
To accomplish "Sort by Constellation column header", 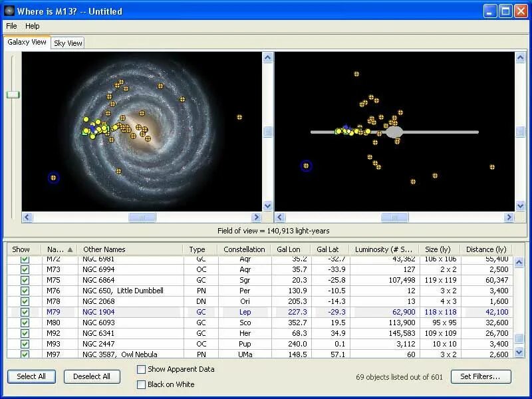I will (244, 249).
